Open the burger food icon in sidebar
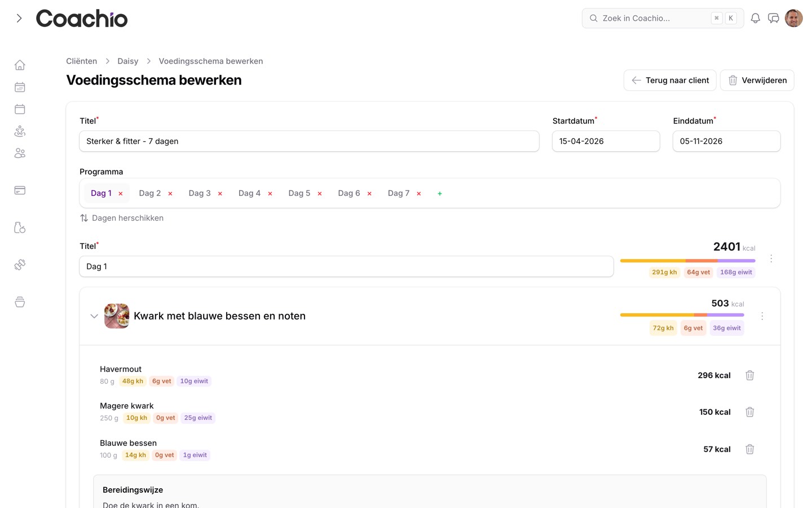The width and height of the screenshot is (812, 508). point(20,302)
